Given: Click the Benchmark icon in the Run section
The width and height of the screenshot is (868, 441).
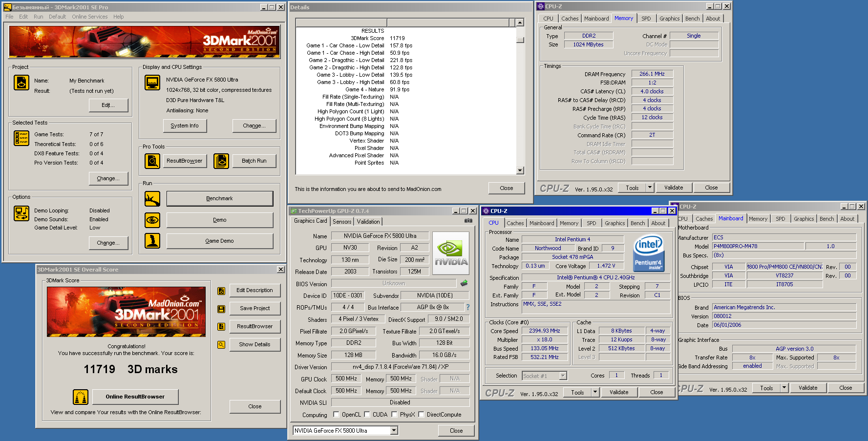Looking at the screenshot, I should tap(152, 199).
